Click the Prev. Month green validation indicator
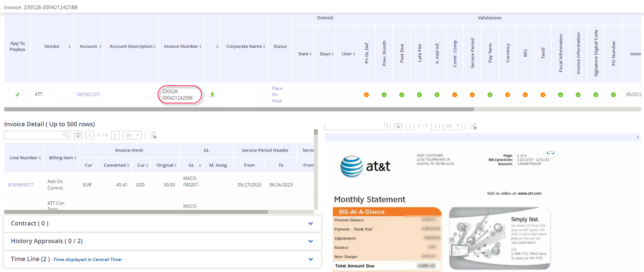 (384, 95)
